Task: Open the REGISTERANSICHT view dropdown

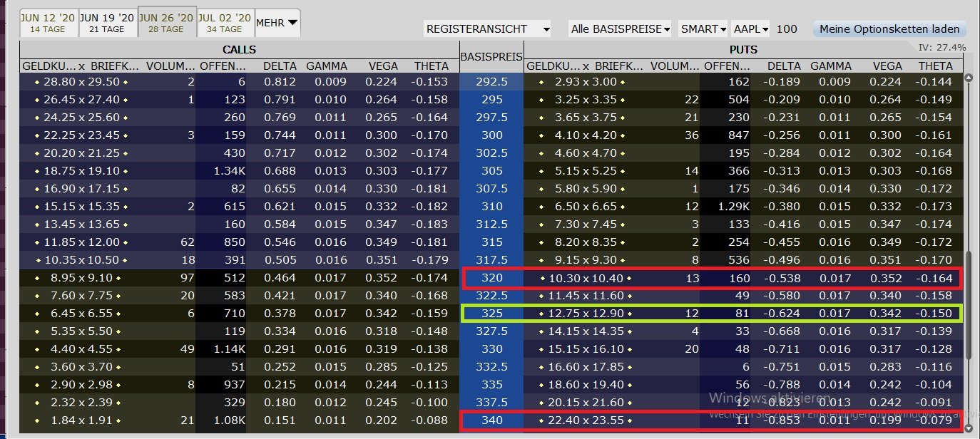Action: point(487,29)
